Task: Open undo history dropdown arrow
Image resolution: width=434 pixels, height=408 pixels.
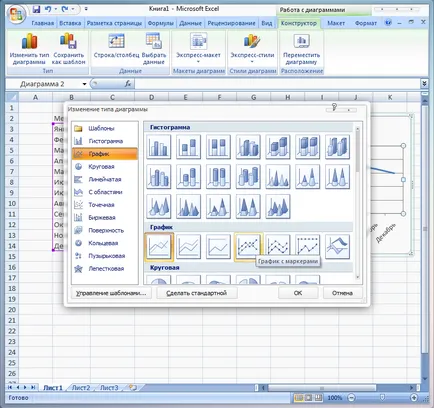Action: (55, 9)
